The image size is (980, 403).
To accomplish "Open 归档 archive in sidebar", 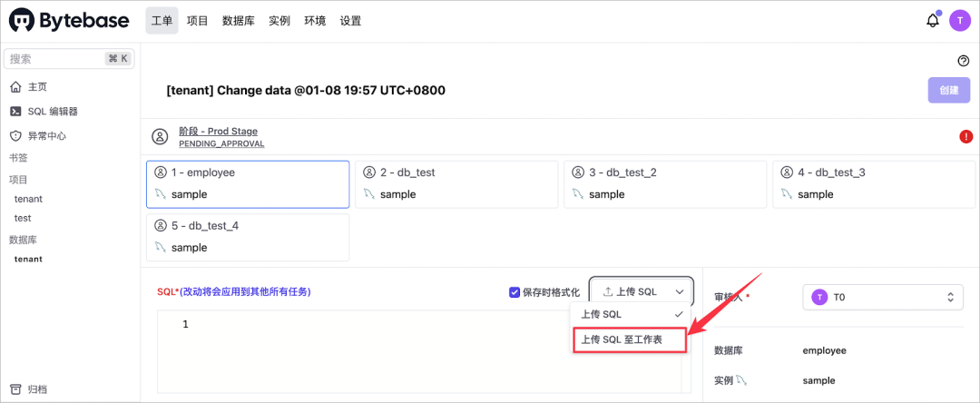I will tap(37, 389).
